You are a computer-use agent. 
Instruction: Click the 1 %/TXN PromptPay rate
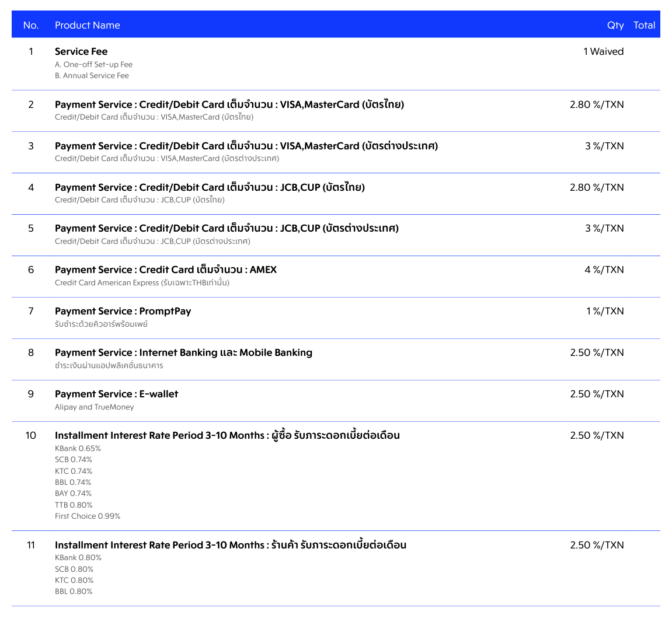[605, 311]
